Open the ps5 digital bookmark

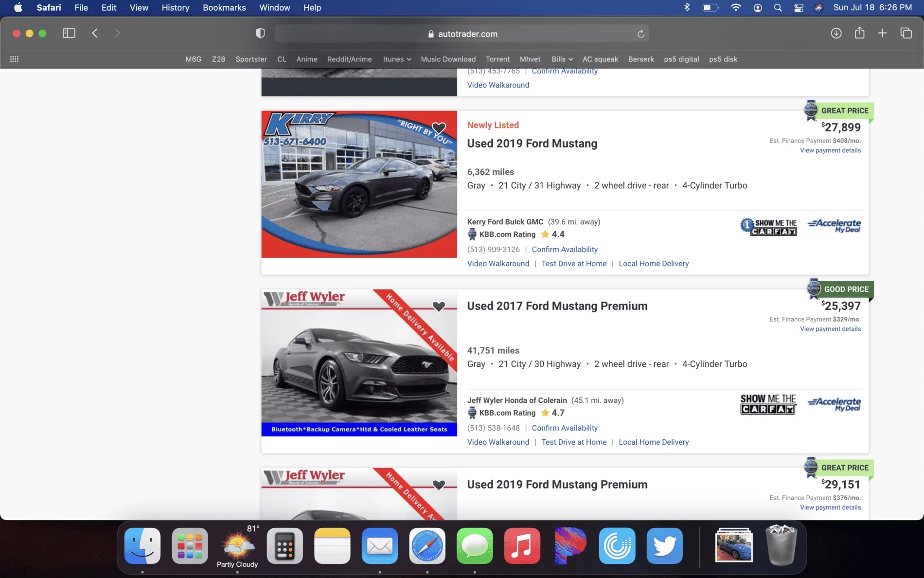coord(681,59)
